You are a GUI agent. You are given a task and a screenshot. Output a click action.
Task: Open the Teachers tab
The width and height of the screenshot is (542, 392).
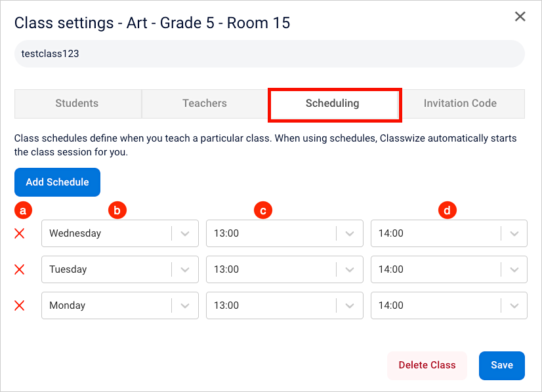pos(205,104)
